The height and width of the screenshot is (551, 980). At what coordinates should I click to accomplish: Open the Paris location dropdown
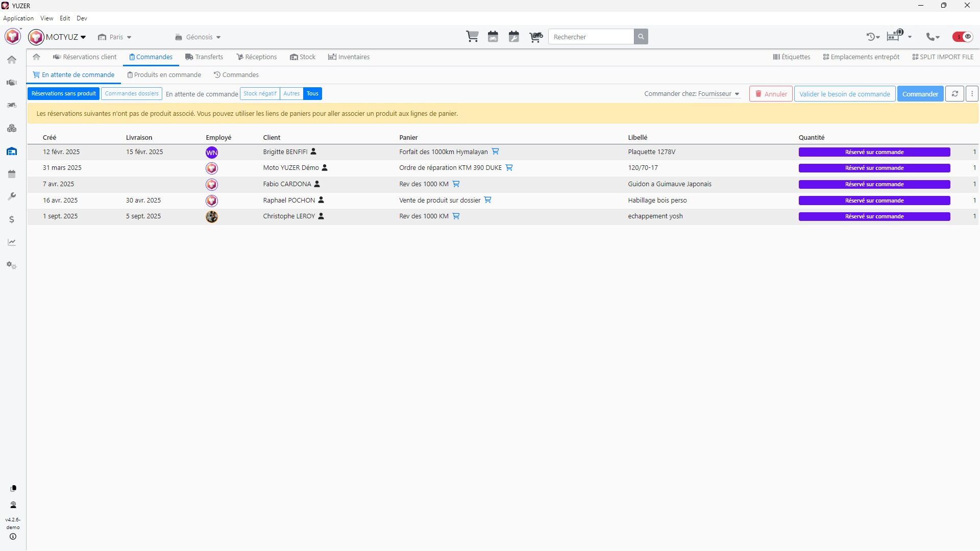point(115,37)
